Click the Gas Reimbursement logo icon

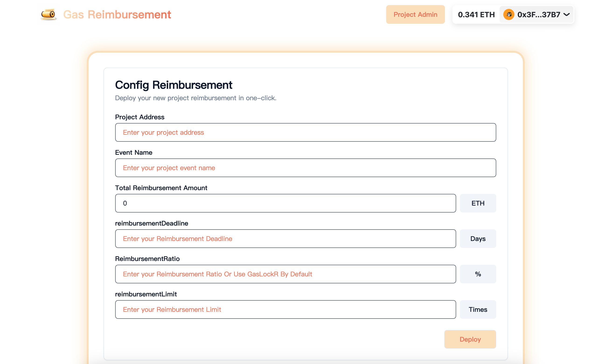(x=48, y=14)
